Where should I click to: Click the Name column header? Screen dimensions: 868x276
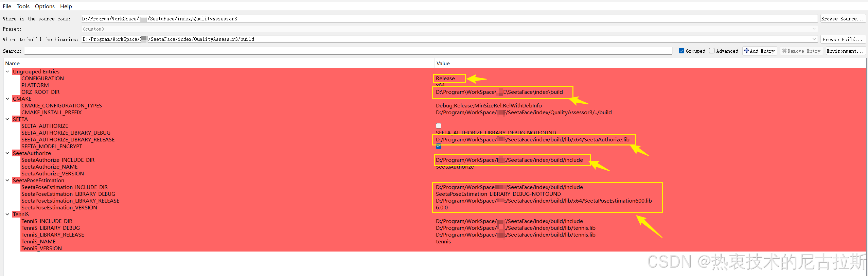pyautogui.click(x=219, y=63)
